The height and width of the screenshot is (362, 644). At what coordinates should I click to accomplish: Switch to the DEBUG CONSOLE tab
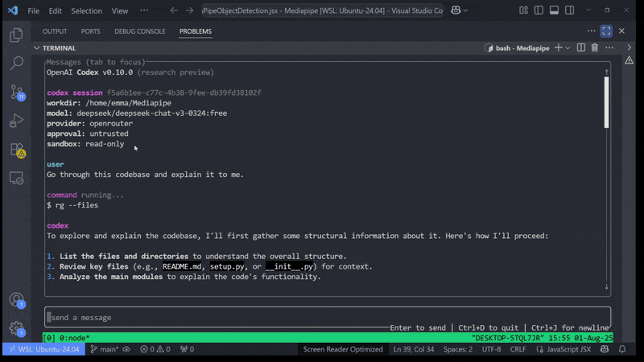(139, 31)
